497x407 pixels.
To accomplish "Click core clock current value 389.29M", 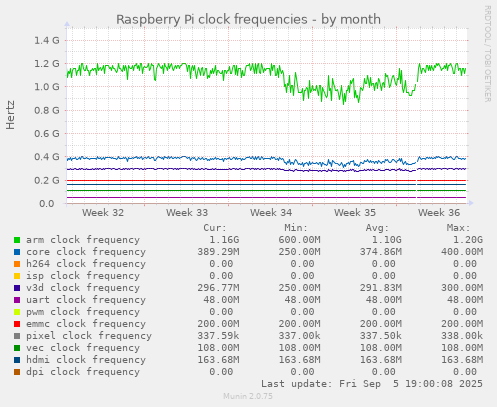I will click(218, 252).
